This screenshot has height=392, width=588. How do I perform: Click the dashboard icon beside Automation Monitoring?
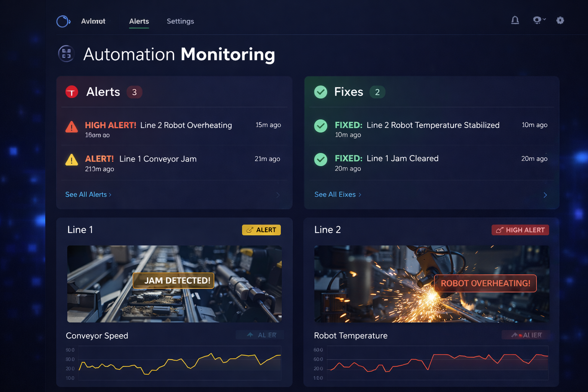pos(66,54)
